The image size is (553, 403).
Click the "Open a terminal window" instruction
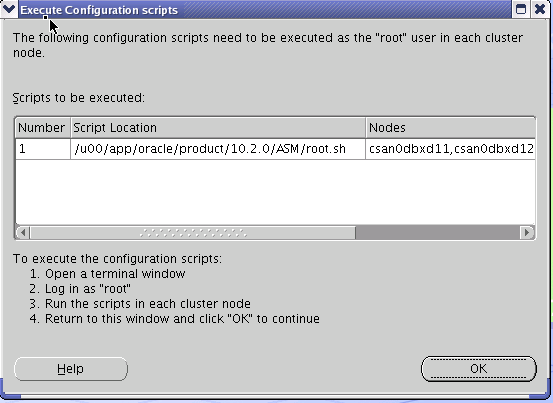(115, 274)
